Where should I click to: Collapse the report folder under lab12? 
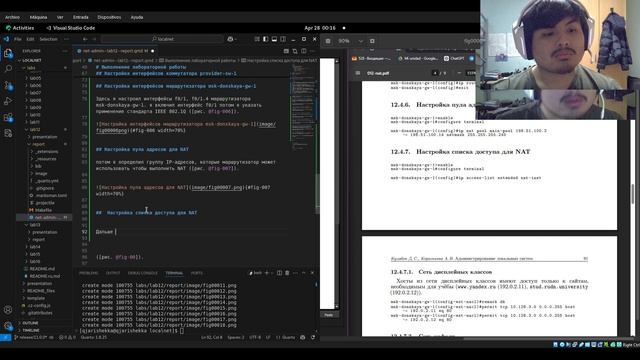[38, 144]
